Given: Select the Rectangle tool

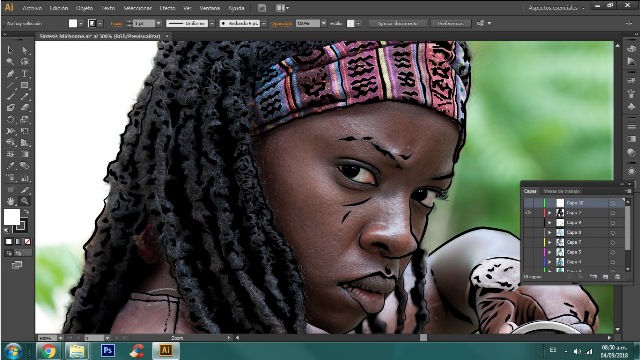Looking at the screenshot, I should click(x=24, y=85).
